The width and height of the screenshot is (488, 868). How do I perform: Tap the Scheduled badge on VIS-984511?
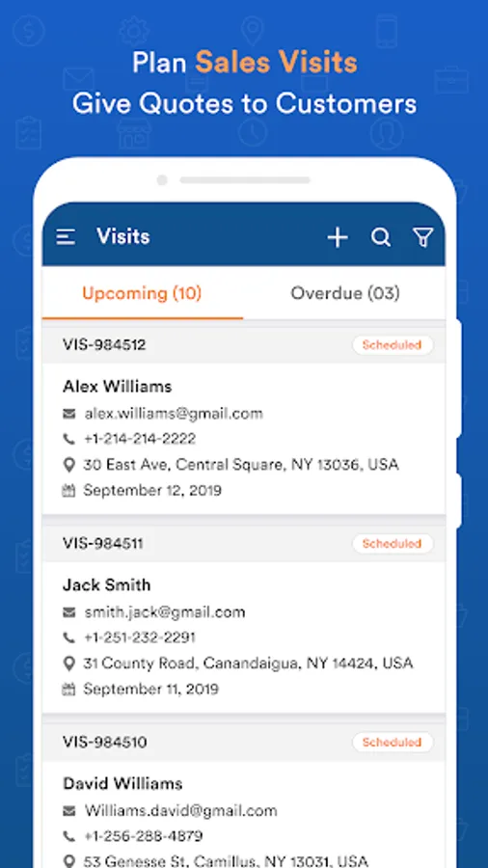[x=393, y=544]
